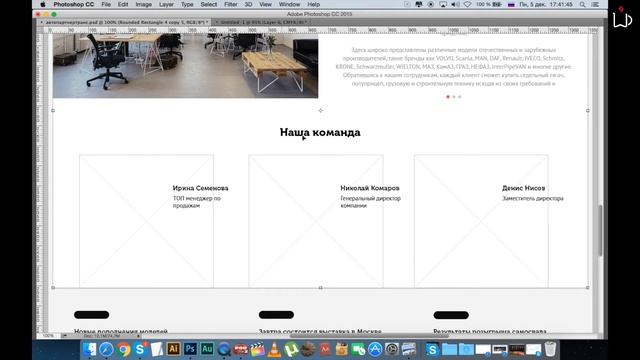Open uTorrent from the Dock
This screenshot has width=640, height=360.
(x=291, y=349)
